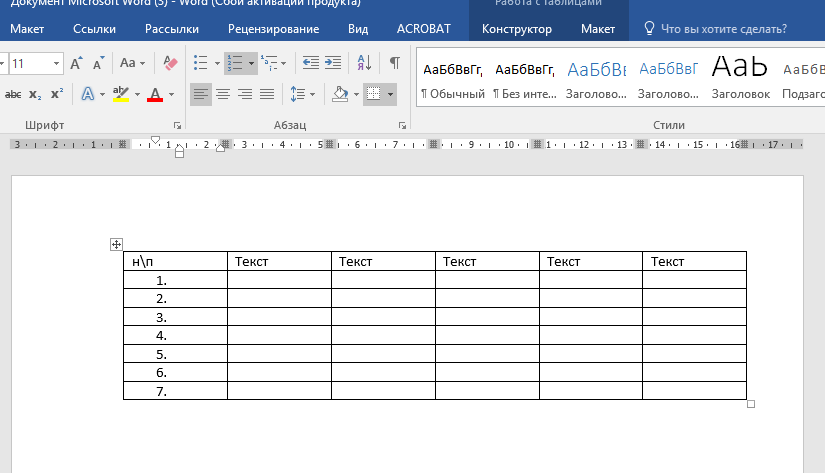Click first line indent ruler marker
Viewport: 825px width, 473px height.
155,140
